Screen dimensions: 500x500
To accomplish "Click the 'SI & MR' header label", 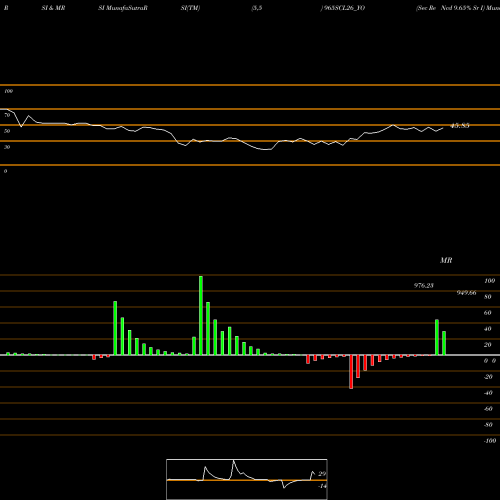I will (53, 8).
